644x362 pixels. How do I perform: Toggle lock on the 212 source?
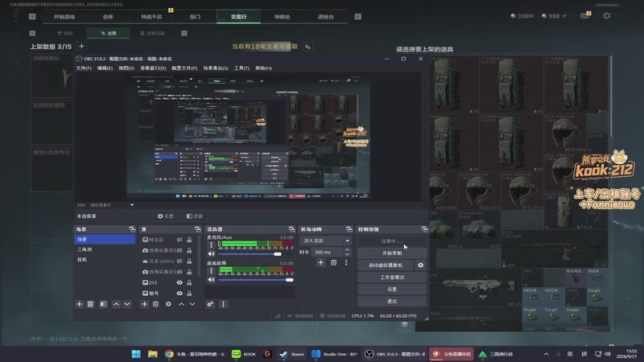point(189,282)
